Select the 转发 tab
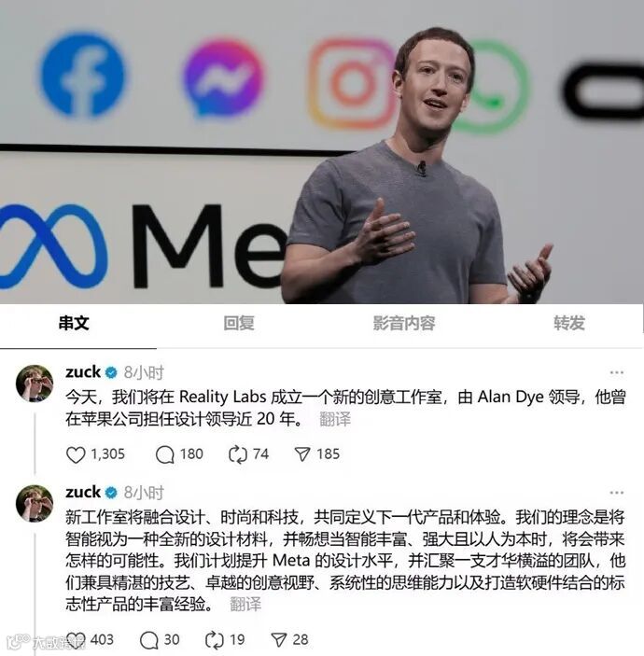Viewport: 644px width, 656px height. click(569, 323)
